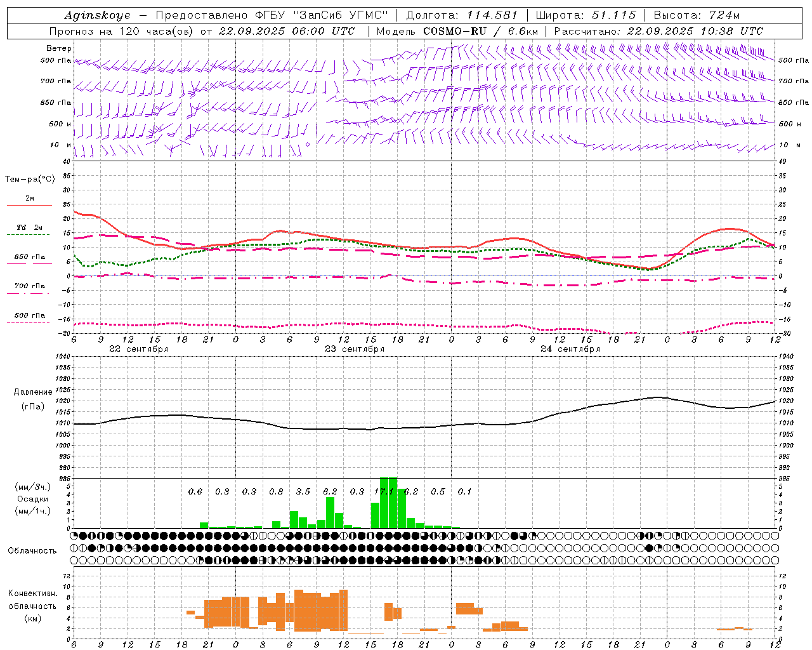Click the 'Тем-ра(°C)' temperature panel label
Screen dimensions: 812x650
[30, 180]
